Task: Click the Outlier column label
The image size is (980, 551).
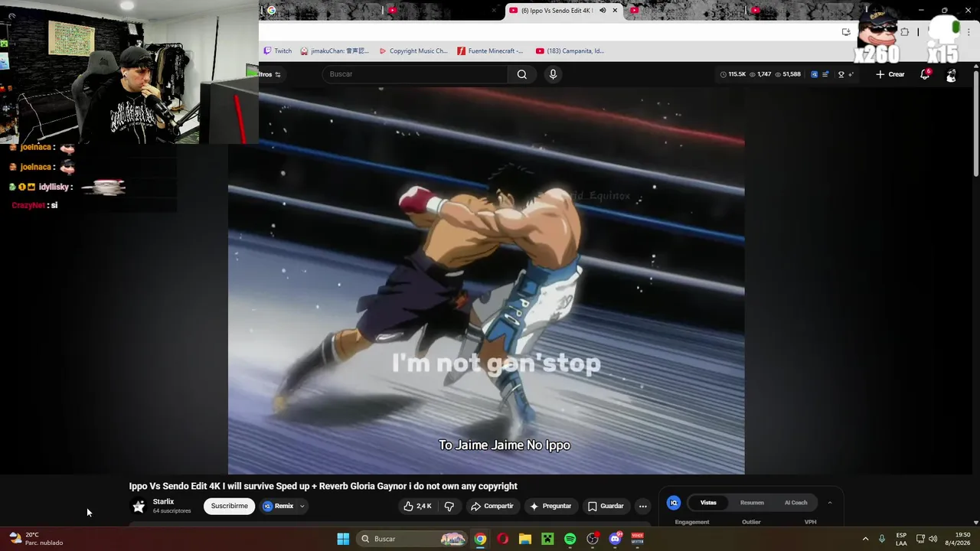Action: tap(751, 522)
